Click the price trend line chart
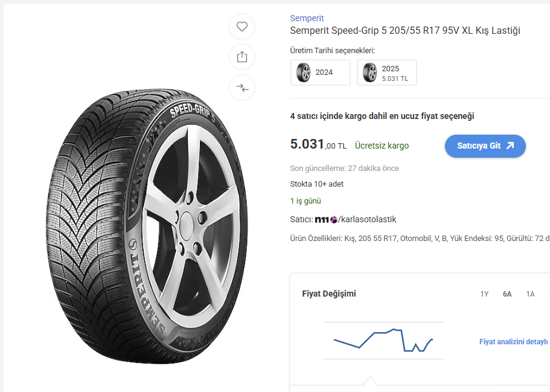The height and width of the screenshot is (392, 550). (x=383, y=341)
